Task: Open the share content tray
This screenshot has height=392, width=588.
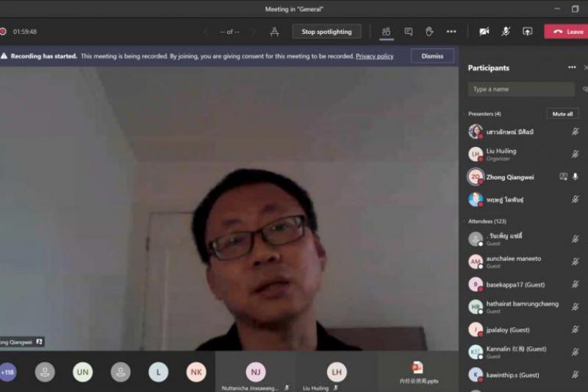Action: tap(527, 32)
